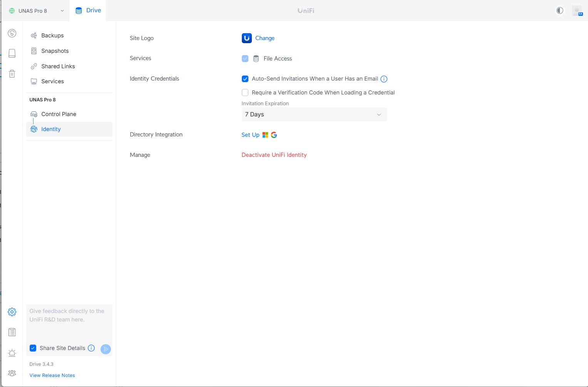The height and width of the screenshot is (387, 588).
Task: Click the feedback text input area
Action: click(x=69, y=322)
